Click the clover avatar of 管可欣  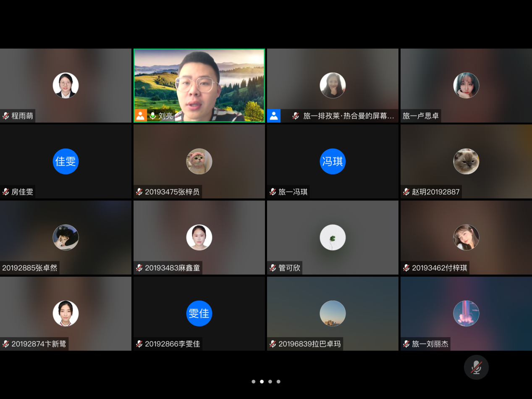(x=333, y=237)
